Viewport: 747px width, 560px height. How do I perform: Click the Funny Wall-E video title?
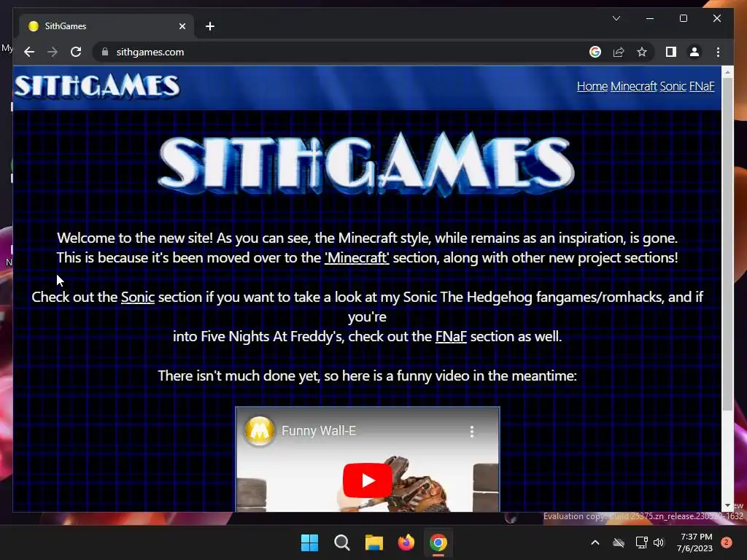click(x=319, y=431)
